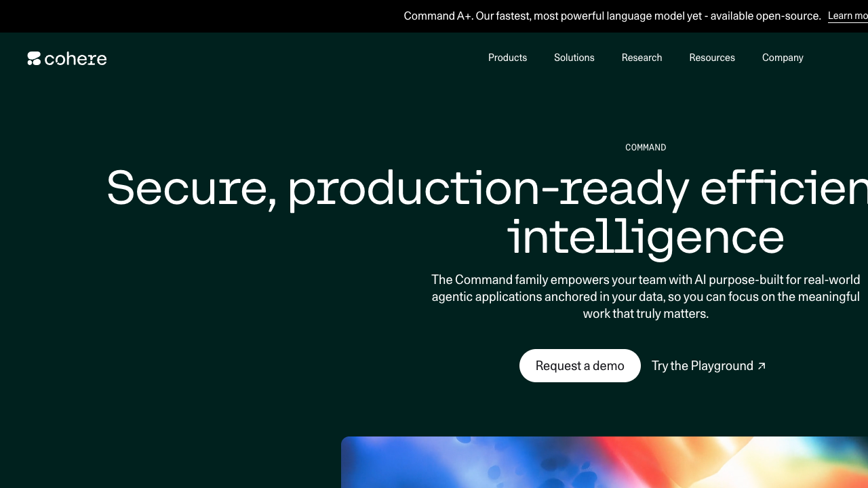Follow the Learn more banner link
868x488 pixels.
coord(848,16)
